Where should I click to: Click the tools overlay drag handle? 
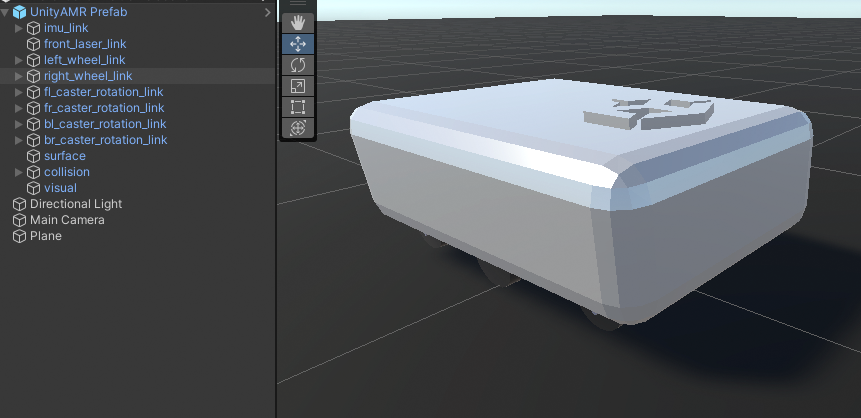pyautogui.click(x=298, y=4)
